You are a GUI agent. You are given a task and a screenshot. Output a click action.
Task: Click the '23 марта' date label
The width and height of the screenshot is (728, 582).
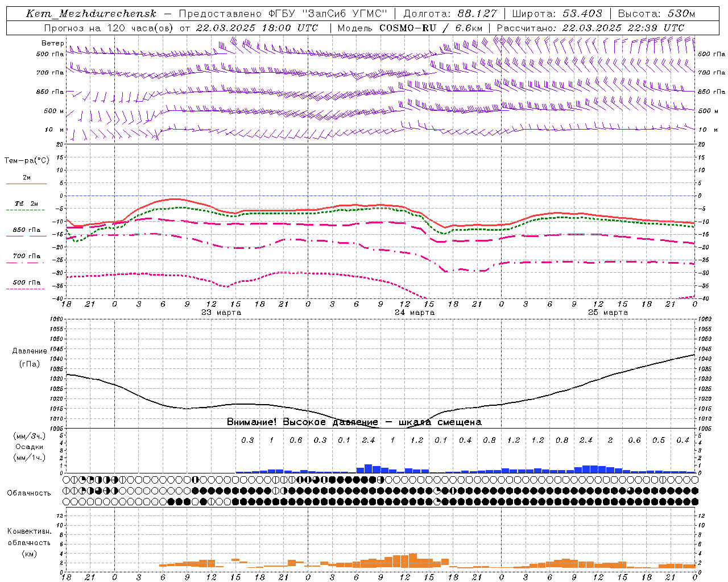pos(221,313)
